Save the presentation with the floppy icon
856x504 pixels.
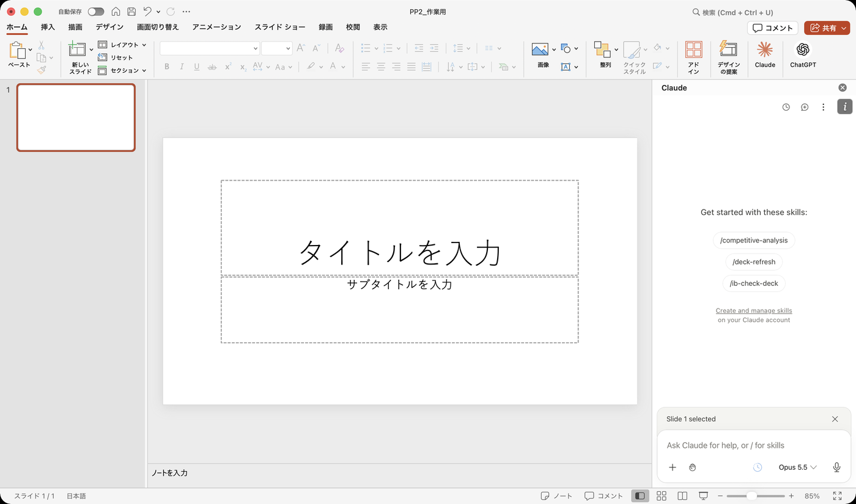coord(131,12)
